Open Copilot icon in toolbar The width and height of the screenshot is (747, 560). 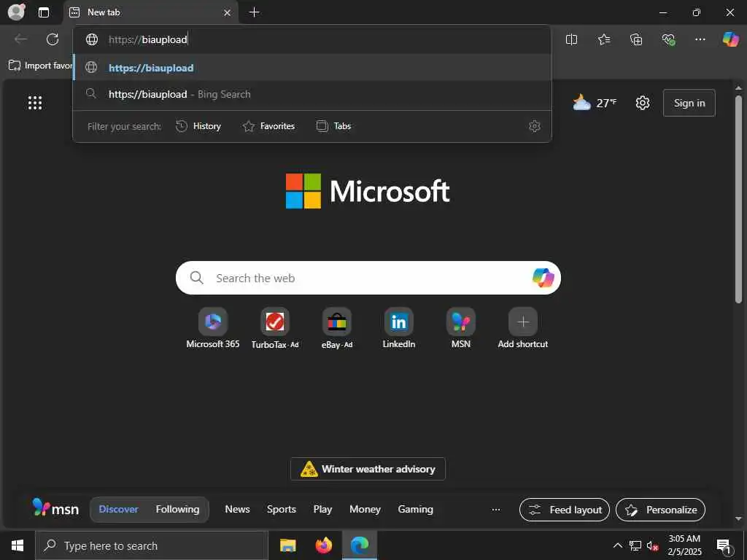point(731,39)
